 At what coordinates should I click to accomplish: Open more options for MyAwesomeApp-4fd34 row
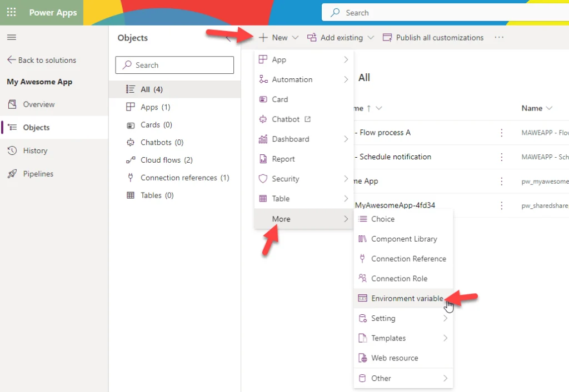pos(502,205)
